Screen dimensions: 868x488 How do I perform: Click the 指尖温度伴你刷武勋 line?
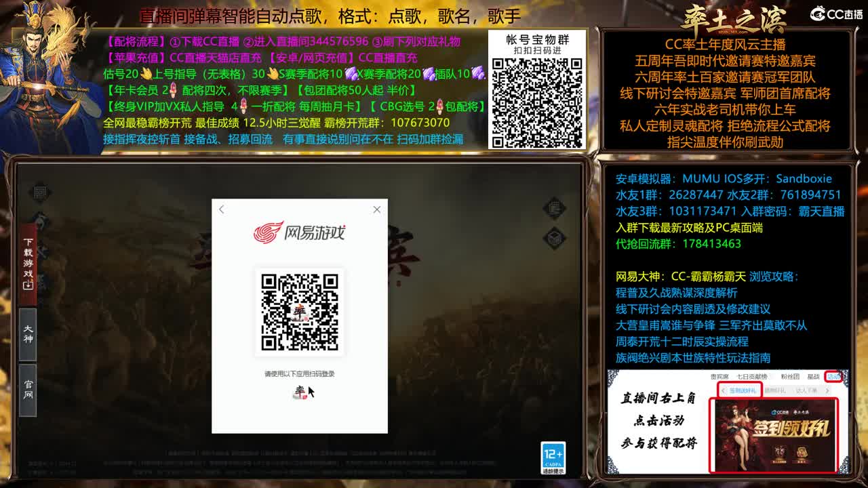(x=725, y=142)
